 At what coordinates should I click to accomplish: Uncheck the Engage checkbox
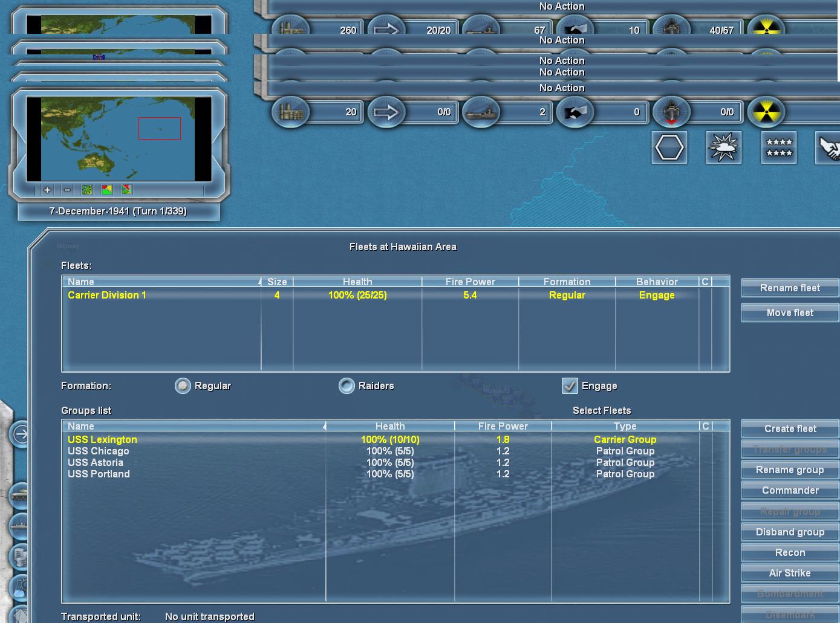point(570,386)
